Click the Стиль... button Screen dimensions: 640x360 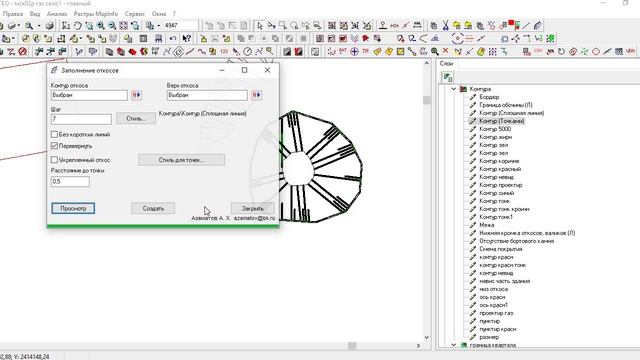(136, 118)
